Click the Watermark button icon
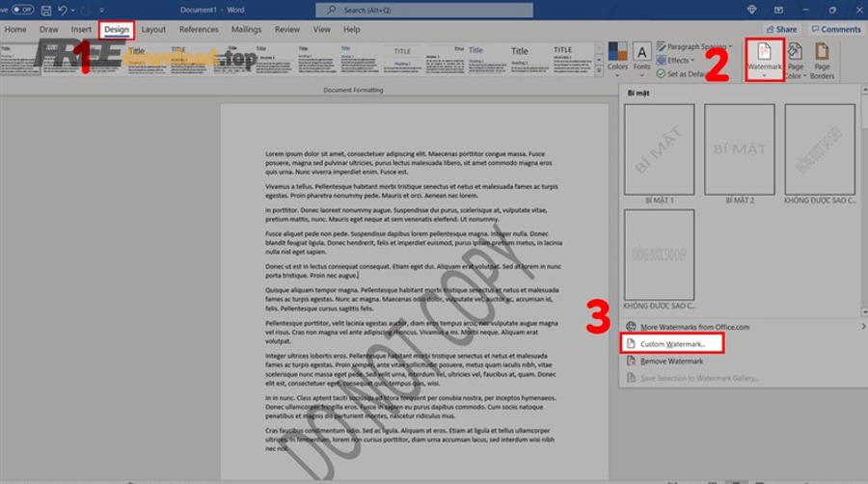Viewport: 868px width, 484px height. click(765, 51)
